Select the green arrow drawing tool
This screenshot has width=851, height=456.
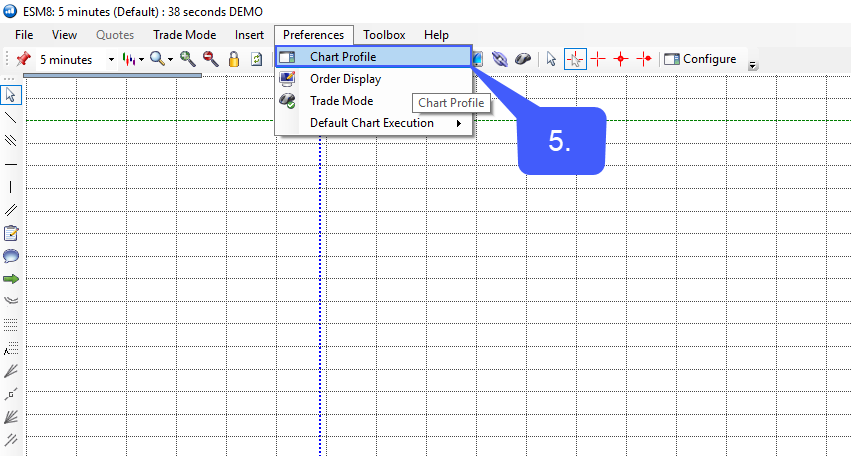[x=11, y=279]
